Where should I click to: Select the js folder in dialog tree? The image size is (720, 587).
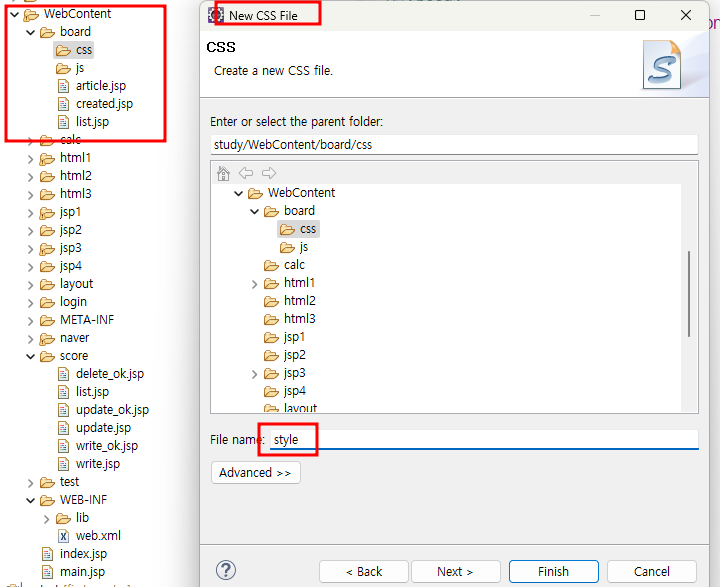click(x=294, y=247)
